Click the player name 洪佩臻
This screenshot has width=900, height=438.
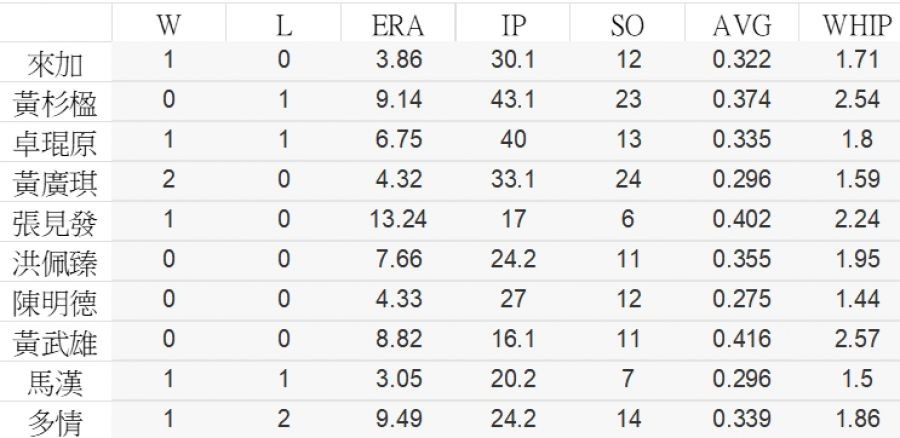pyautogui.click(x=54, y=264)
